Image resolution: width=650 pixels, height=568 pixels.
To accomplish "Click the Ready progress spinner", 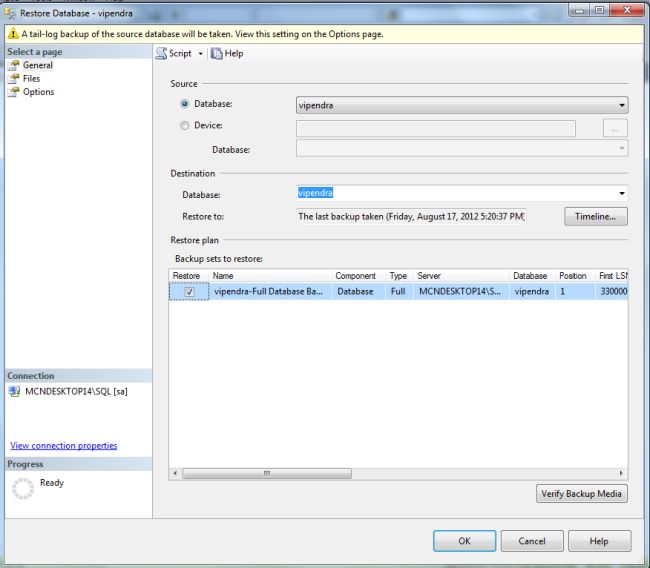I will (x=23, y=488).
